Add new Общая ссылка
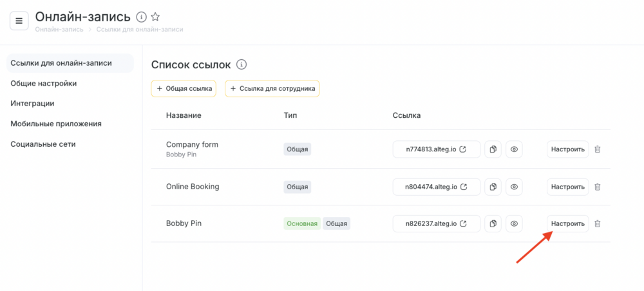The width and height of the screenshot is (644, 291). point(184,89)
